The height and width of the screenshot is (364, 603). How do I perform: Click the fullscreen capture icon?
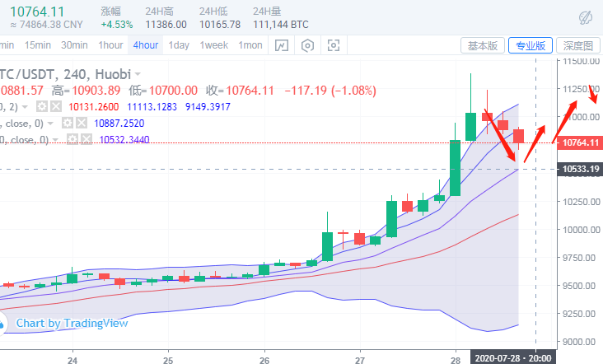(334, 45)
